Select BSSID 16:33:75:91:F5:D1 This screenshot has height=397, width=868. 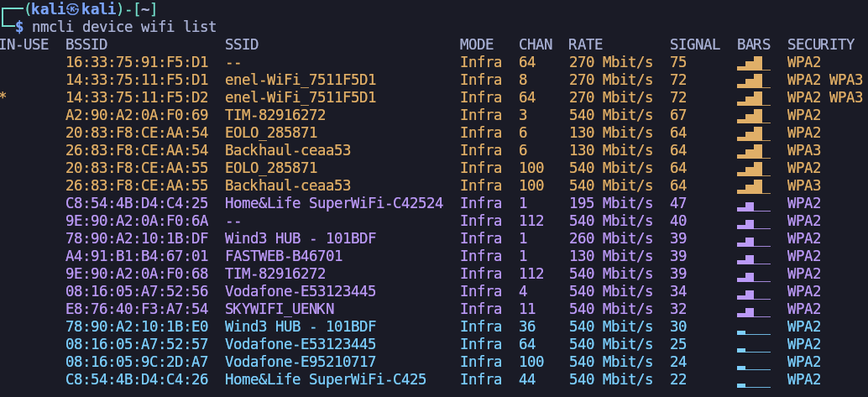(x=136, y=62)
